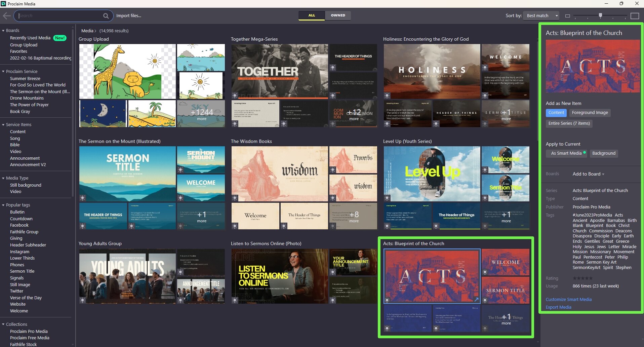Switch to the ALL tab
The height and width of the screenshot is (347, 644).
point(312,15)
